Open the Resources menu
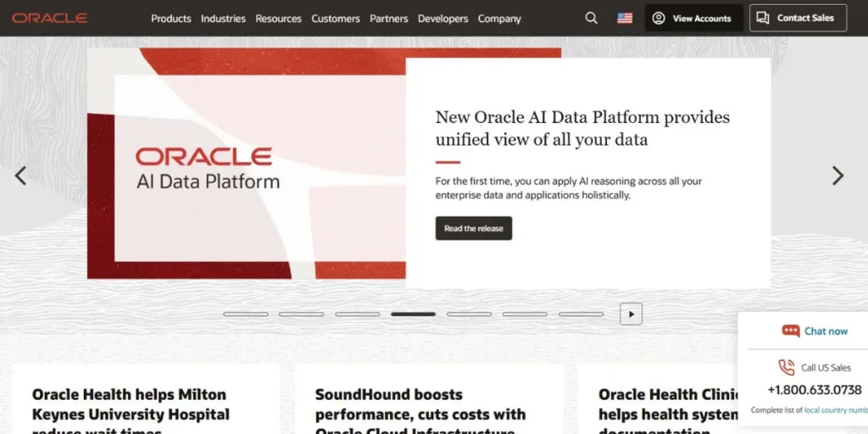This screenshot has height=434, width=868. pos(278,19)
